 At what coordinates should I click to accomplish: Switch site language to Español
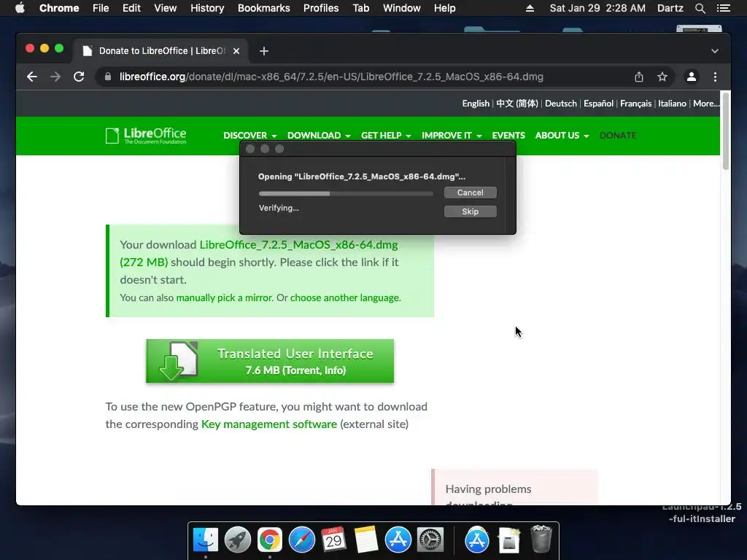tap(598, 104)
